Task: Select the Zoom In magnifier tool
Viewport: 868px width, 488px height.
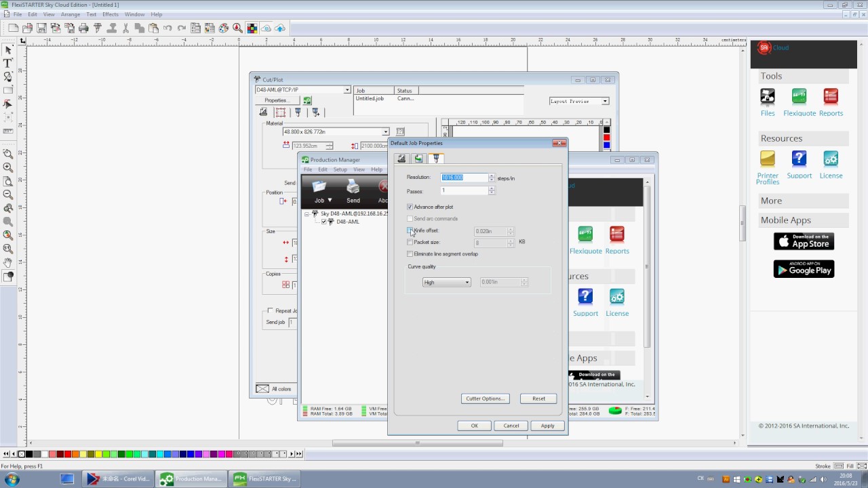Action: (8, 167)
